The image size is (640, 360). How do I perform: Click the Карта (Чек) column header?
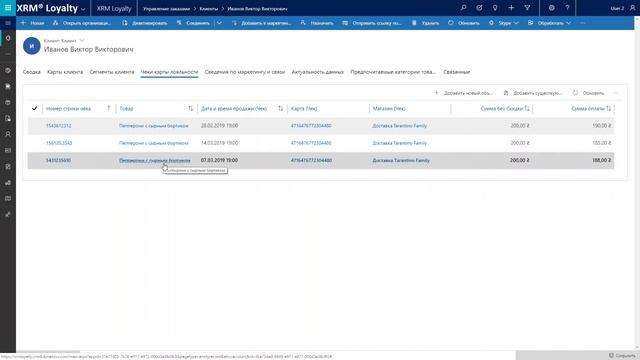[x=304, y=109]
